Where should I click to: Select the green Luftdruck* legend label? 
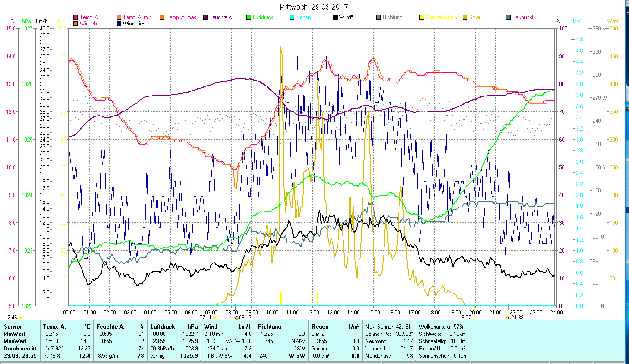pyautogui.click(x=264, y=18)
